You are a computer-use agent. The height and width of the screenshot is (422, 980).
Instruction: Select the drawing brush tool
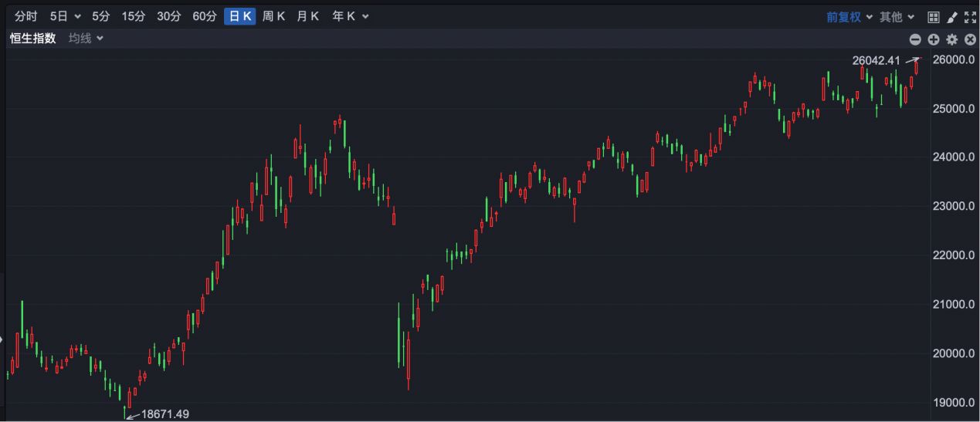[952, 17]
